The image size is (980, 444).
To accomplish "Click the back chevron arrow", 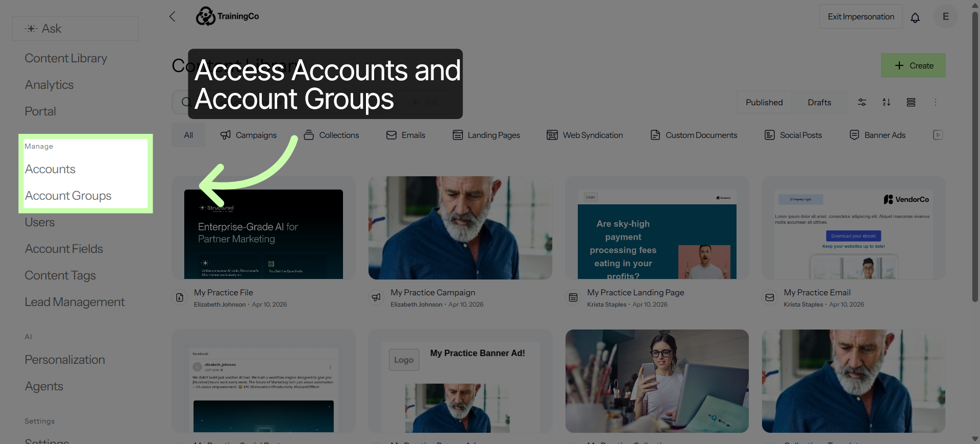I will click(173, 16).
